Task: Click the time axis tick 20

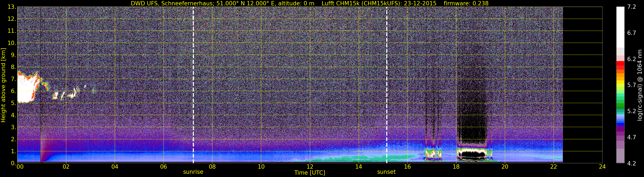Action: coord(505,167)
